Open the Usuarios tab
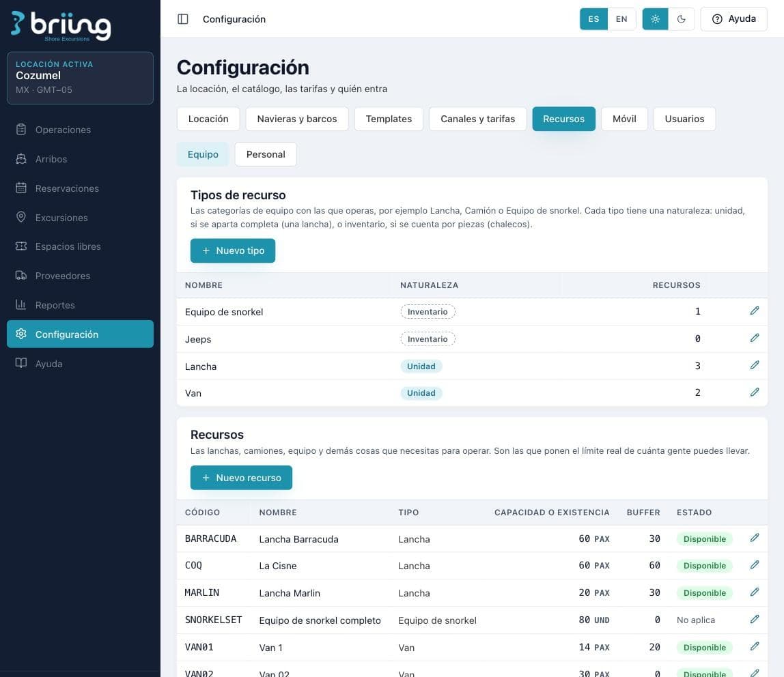Viewport: 784px width, 677px height. pos(684,119)
